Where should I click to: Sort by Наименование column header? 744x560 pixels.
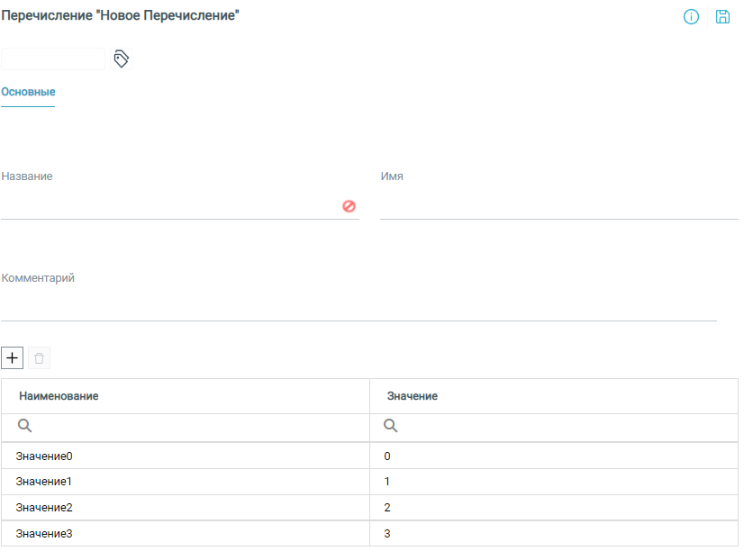[59, 396]
